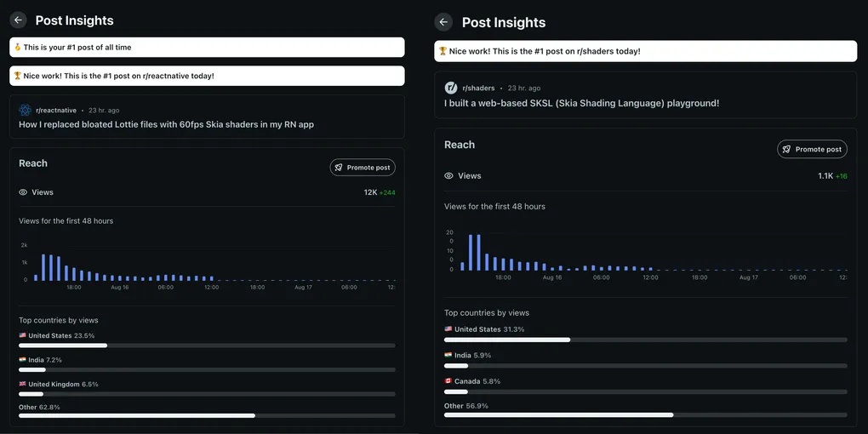Open the Lottie files Skia shaders post title
This screenshot has height=434, width=868.
[166, 124]
